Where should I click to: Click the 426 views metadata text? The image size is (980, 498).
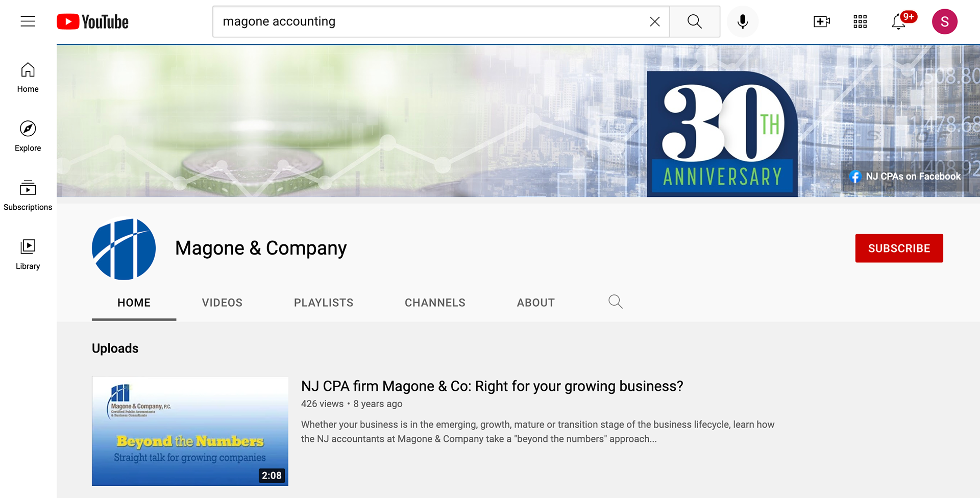coord(322,404)
